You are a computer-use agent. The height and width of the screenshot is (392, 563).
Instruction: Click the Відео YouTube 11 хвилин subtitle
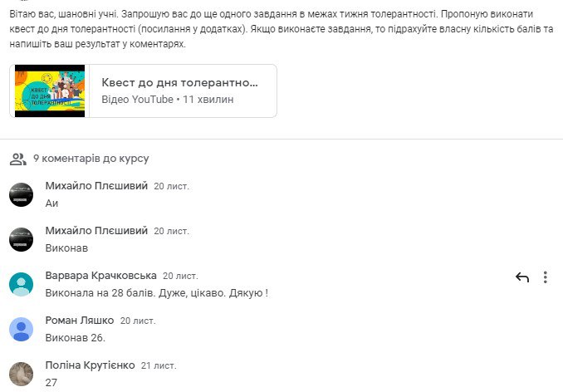[167, 100]
